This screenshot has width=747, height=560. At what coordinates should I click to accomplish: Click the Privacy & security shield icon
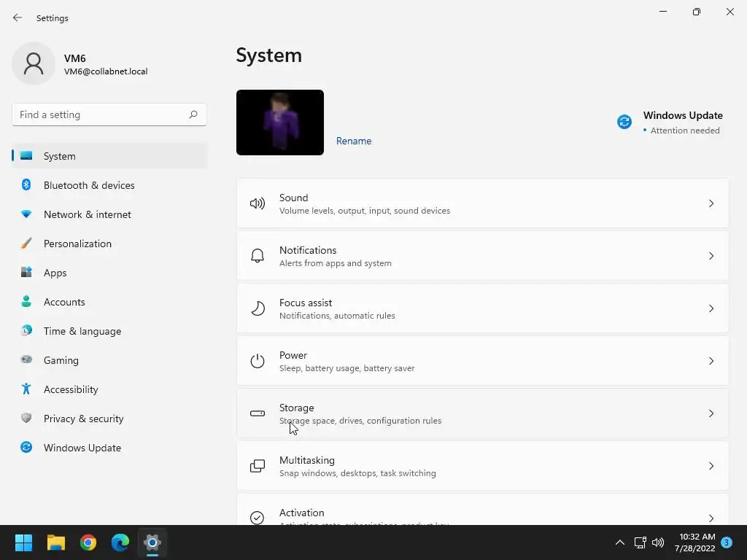click(x=26, y=418)
